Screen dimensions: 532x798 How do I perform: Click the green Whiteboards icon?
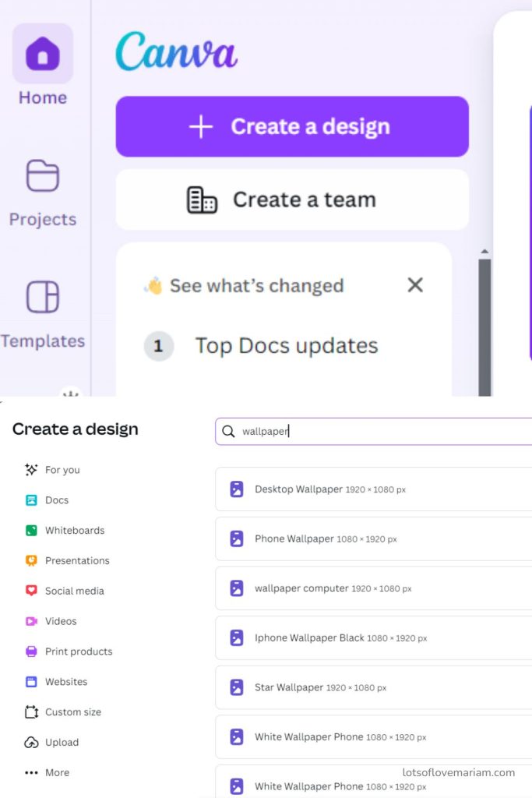pos(31,530)
